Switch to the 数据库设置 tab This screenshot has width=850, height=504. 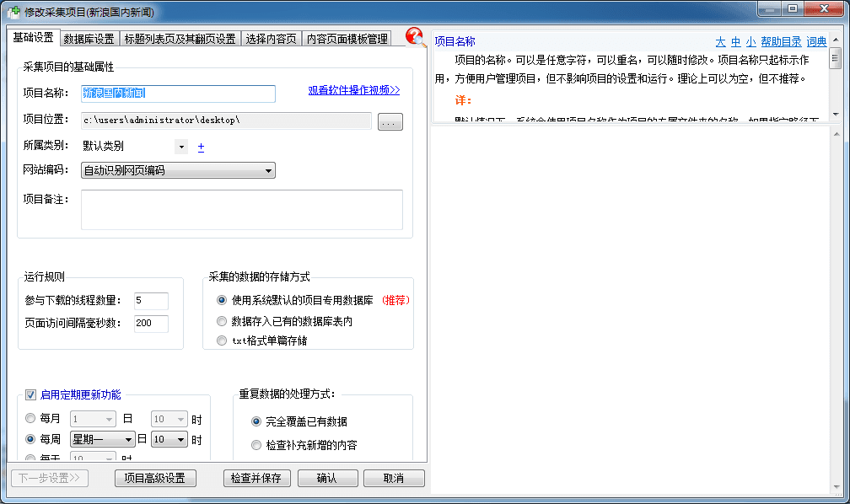coord(89,39)
